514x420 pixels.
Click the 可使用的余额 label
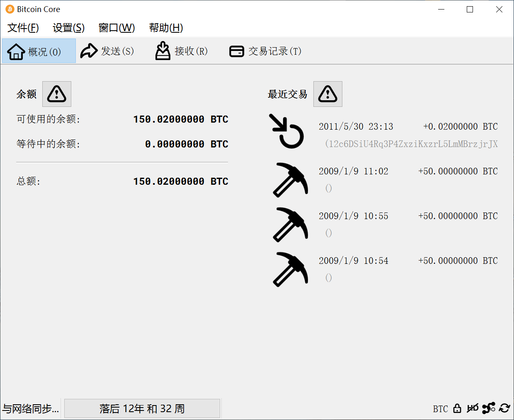(x=48, y=119)
